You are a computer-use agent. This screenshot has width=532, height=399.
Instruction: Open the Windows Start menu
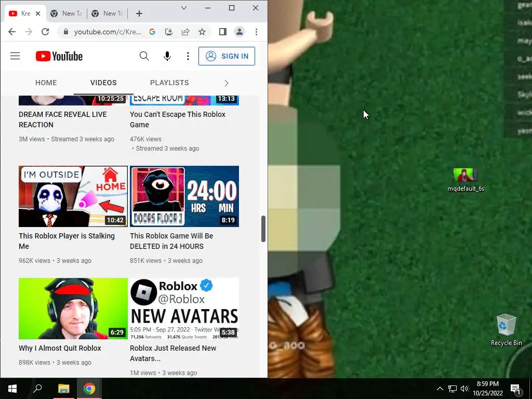[12, 389]
